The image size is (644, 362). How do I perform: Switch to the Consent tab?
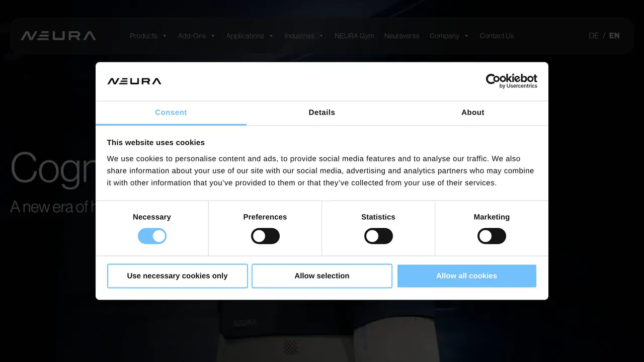171,113
